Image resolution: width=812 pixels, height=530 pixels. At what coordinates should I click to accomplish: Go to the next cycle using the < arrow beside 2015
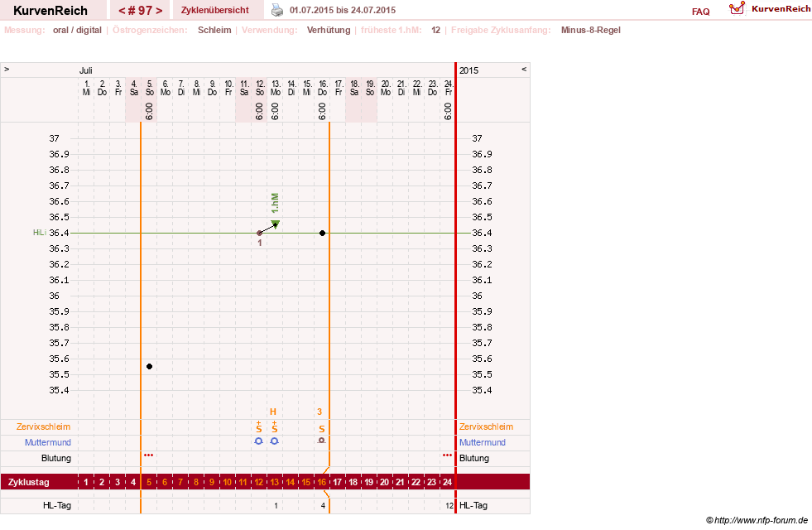coord(524,69)
